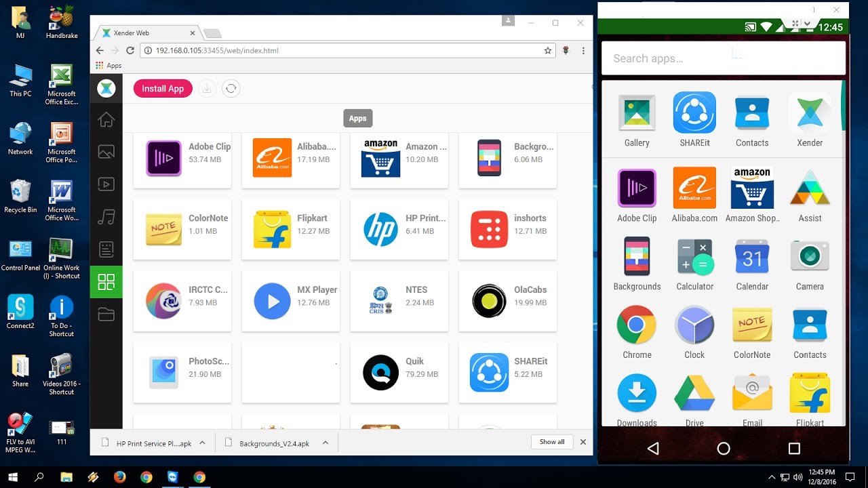Go back in the Chrome browser
This screenshot has height=488, width=868.
[100, 50]
